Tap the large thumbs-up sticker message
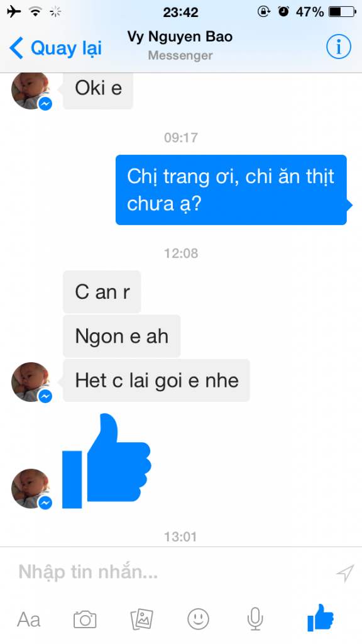The image size is (362, 644). click(x=106, y=461)
